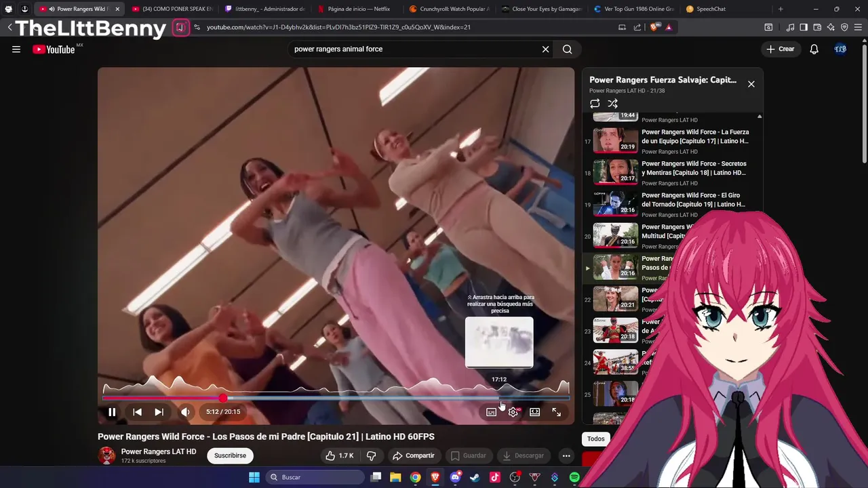Open video player settings gear

coord(513,411)
